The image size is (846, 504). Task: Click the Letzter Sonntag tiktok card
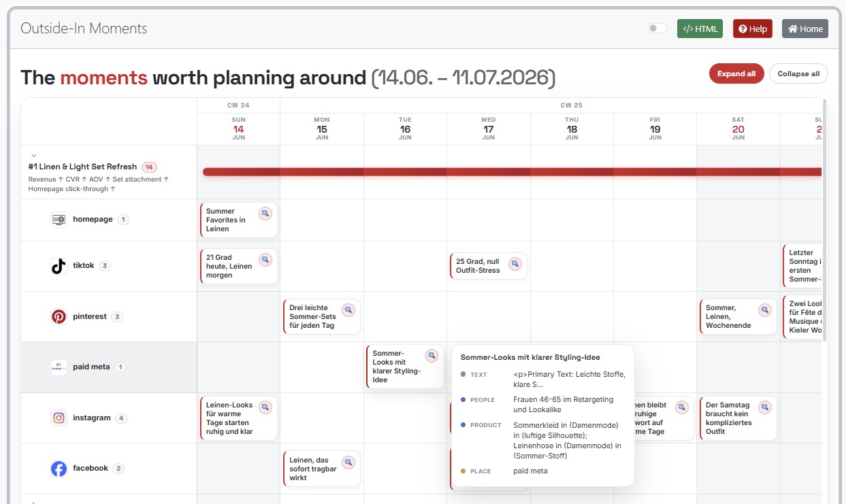point(802,266)
